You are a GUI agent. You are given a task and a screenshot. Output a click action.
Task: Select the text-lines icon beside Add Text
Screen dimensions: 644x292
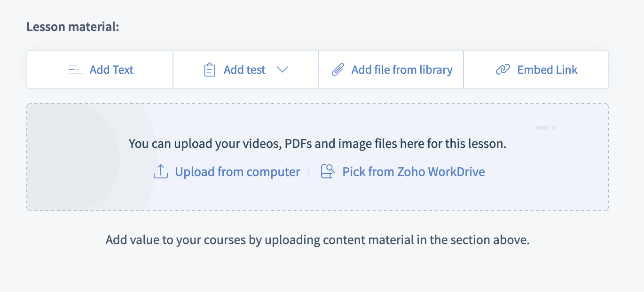click(75, 69)
